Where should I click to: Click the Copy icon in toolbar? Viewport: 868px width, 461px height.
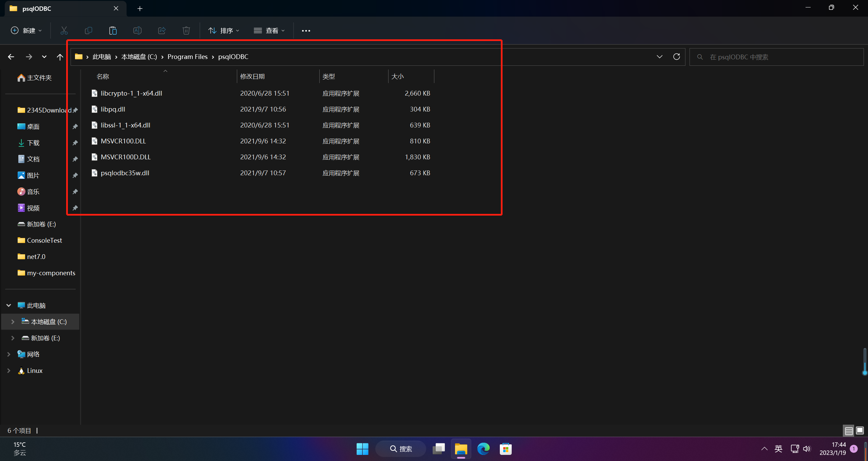coord(88,31)
